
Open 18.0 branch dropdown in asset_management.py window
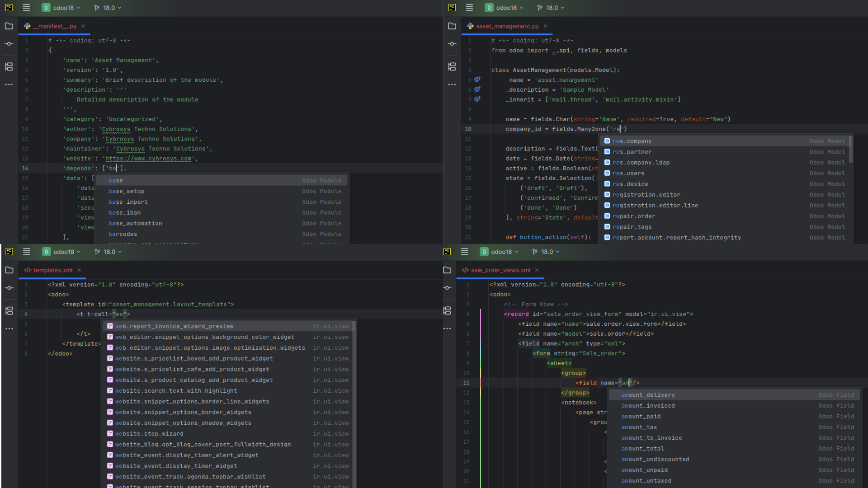[551, 8]
